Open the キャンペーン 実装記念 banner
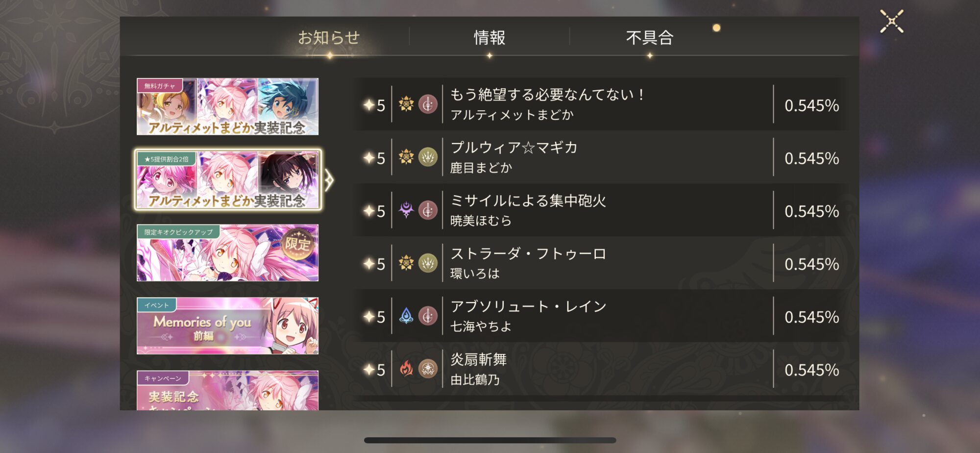The width and height of the screenshot is (980, 453). click(x=227, y=390)
